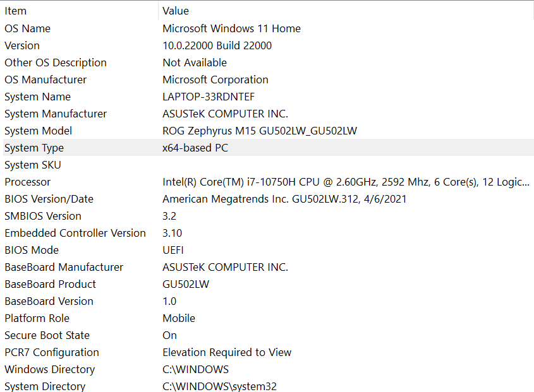Click the Secure Boot State entry
The height and width of the screenshot is (392, 534).
click(x=47, y=335)
